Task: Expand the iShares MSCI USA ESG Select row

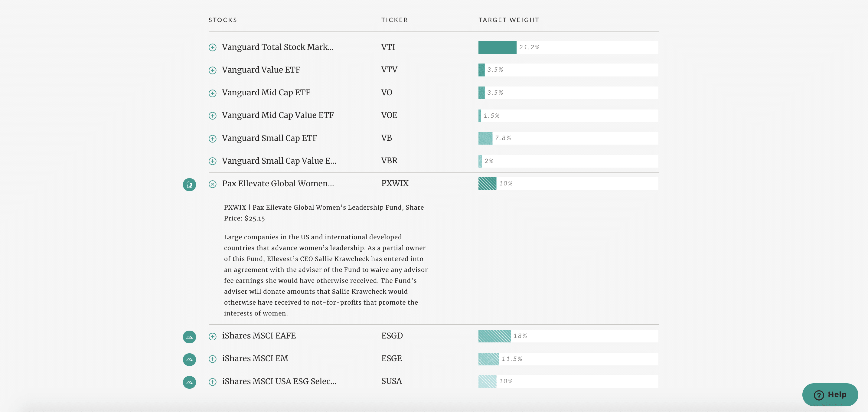Action: point(212,382)
